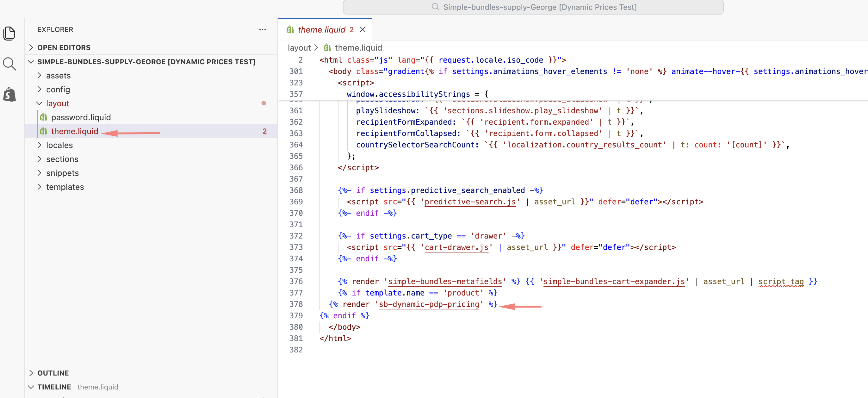Click the 'predictive-search.js' link on line 369
The image size is (868, 398).
(x=470, y=202)
